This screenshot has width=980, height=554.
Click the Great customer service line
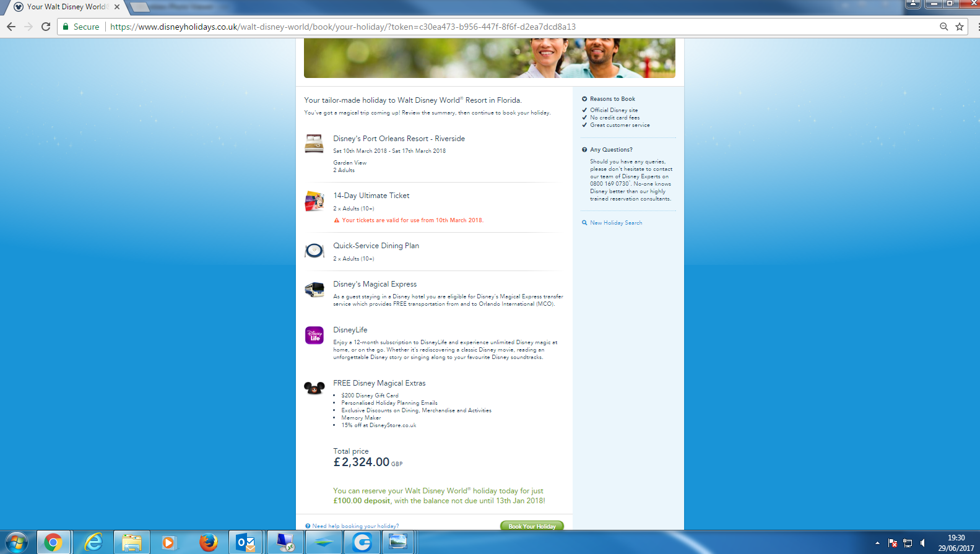pyautogui.click(x=620, y=125)
